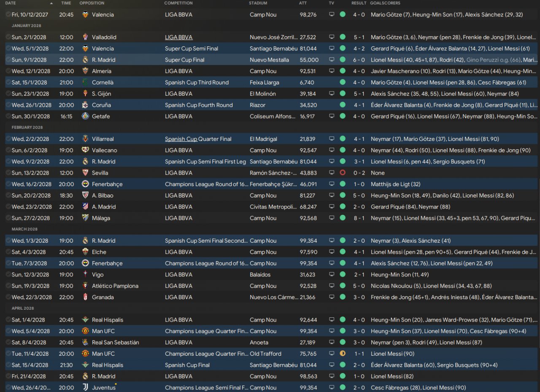The width and height of the screenshot is (540, 392).
Task: Click the Spanish Cup Third Round competition
Action: click(197, 82)
